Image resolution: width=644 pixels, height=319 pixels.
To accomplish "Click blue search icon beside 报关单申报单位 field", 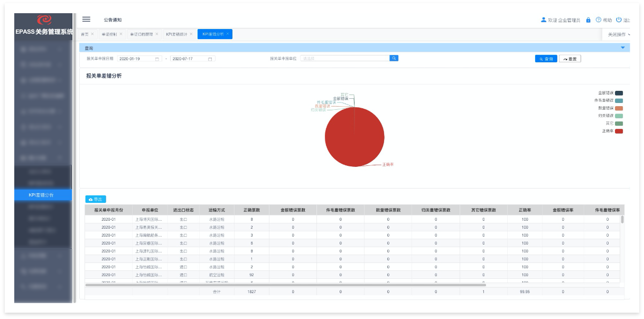I will pos(394,58).
